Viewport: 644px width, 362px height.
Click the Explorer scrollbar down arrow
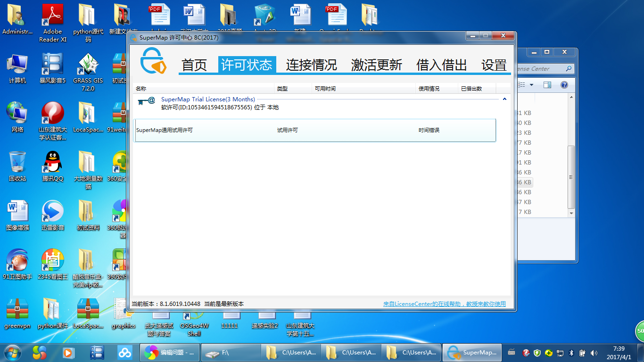pyautogui.click(x=571, y=213)
